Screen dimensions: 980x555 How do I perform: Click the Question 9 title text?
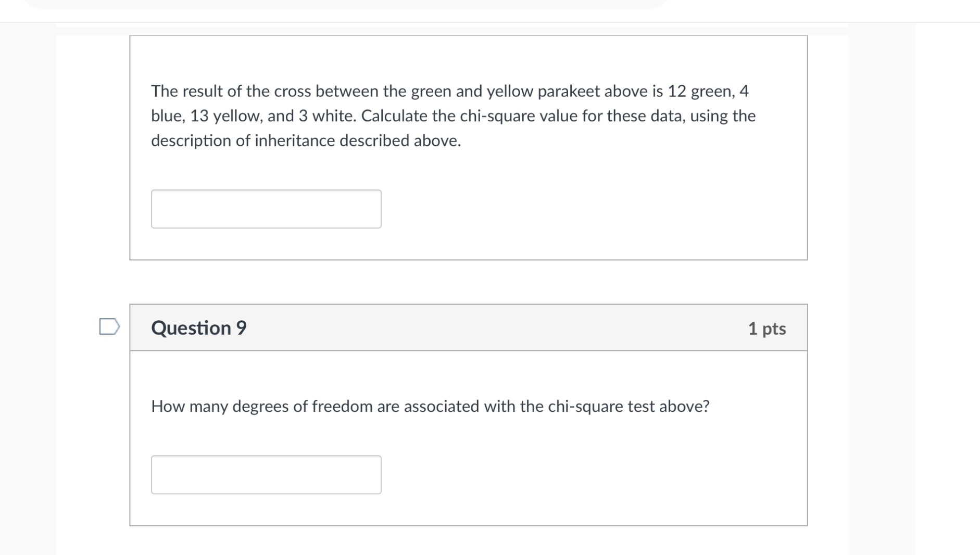(x=198, y=327)
